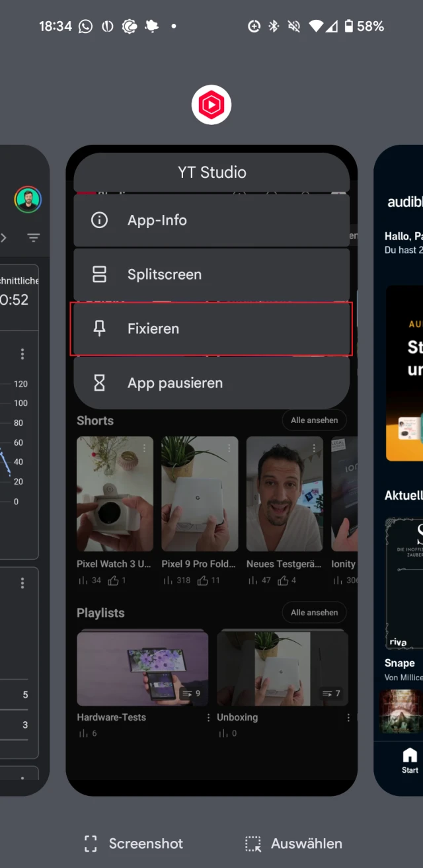Tap the YT Studio menu header
423x868 pixels.
tap(211, 173)
